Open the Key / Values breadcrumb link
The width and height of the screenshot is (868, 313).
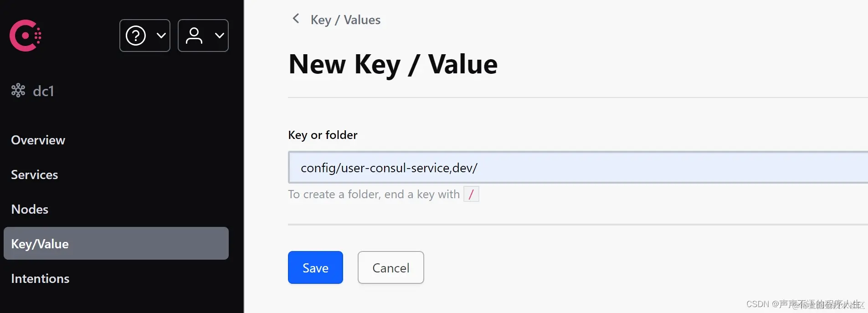[345, 20]
